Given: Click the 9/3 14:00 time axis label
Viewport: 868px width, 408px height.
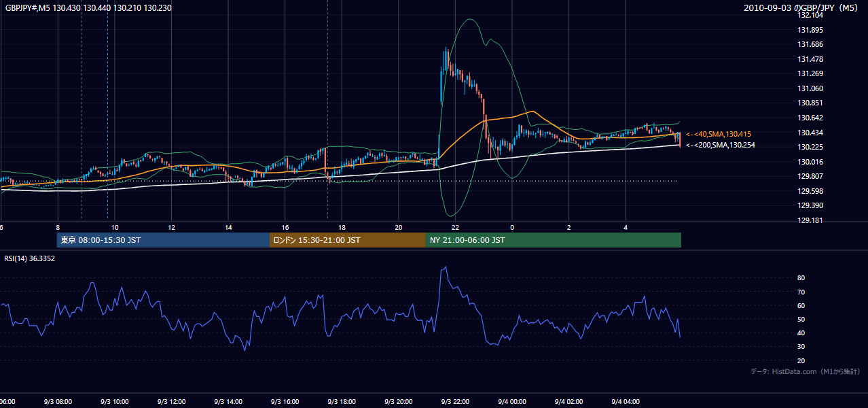Looking at the screenshot, I should (228, 402).
